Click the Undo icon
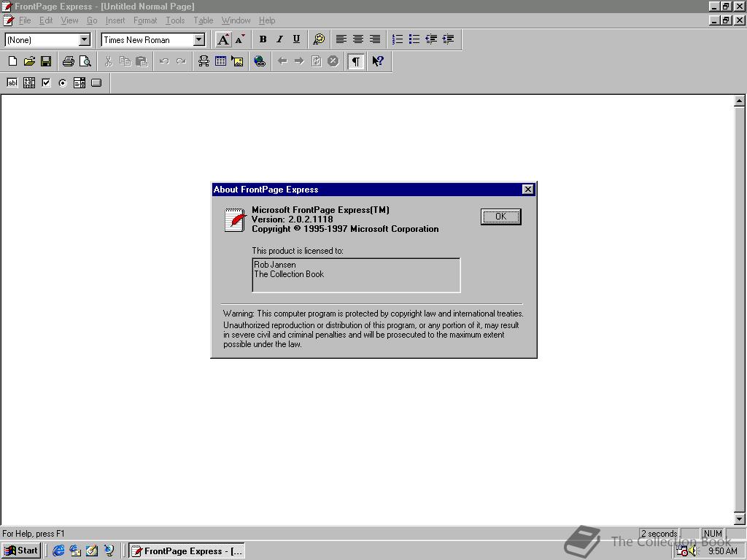Screen dimensions: 747x560 [164, 61]
